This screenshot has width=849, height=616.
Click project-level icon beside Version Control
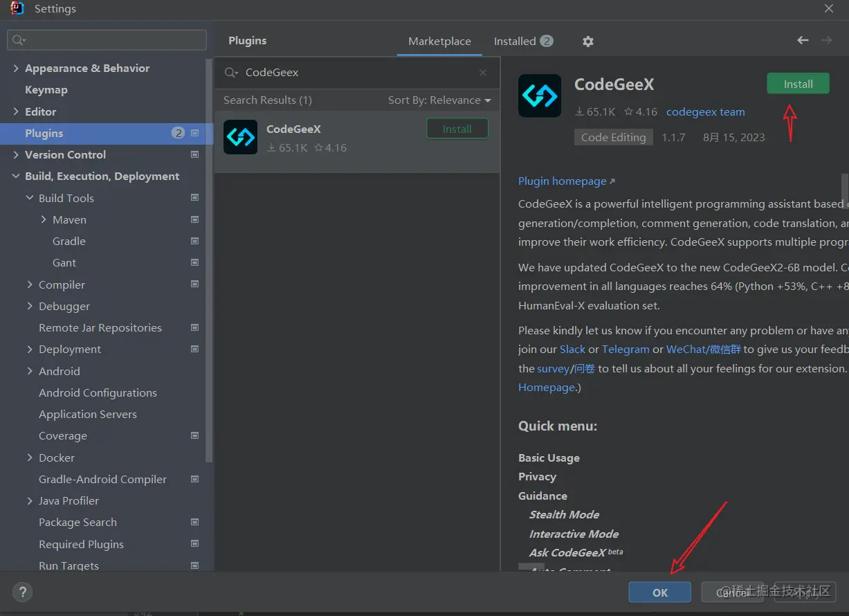pos(194,154)
